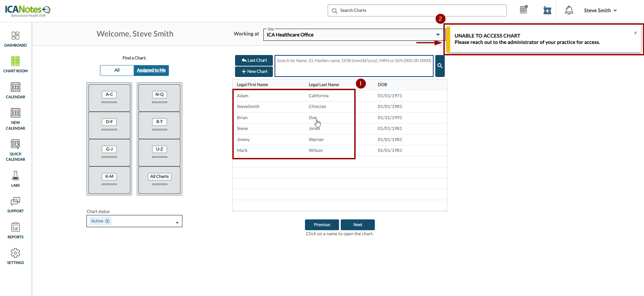This screenshot has height=296, width=644.
Task: Remove the Active chart status chip
Action: [107, 221]
